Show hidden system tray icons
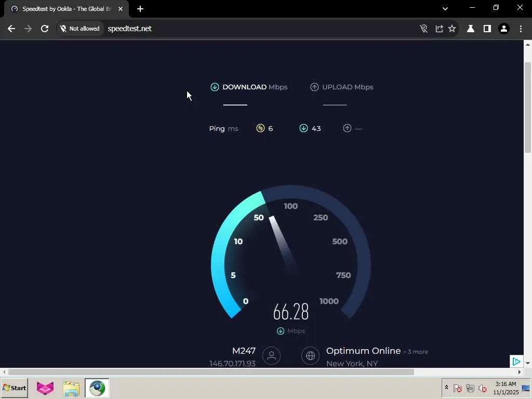This screenshot has width=532, height=399. pyautogui.click(x=446, y=388)
